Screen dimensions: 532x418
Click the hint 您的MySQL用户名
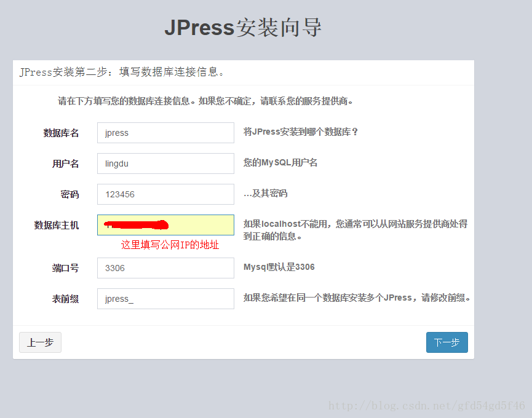coord(280,162)
